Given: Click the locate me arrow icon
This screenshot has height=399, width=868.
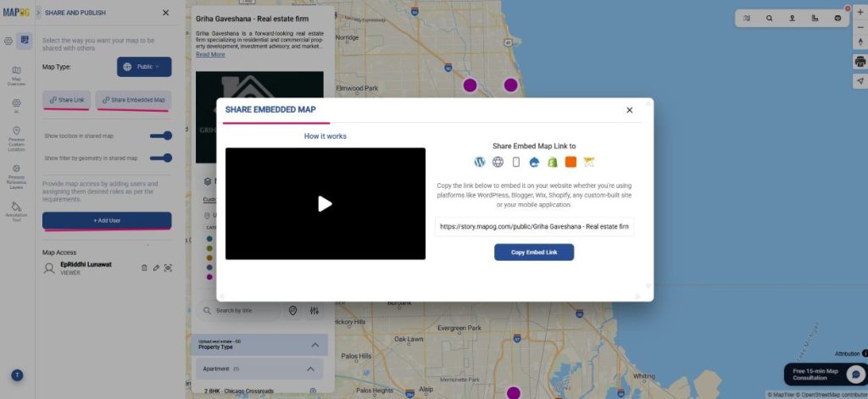Looking at the screenshot, I should [860, 81].
